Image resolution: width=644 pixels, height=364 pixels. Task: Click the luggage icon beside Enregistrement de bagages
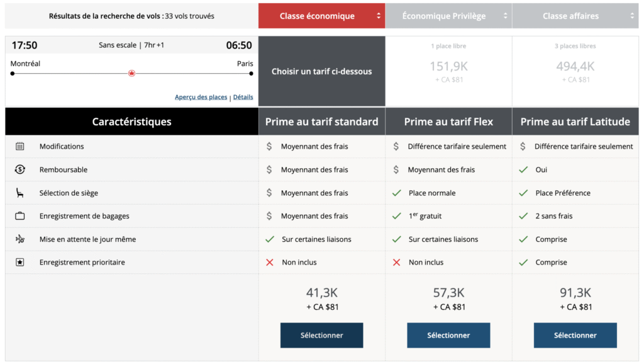(20, 216)
